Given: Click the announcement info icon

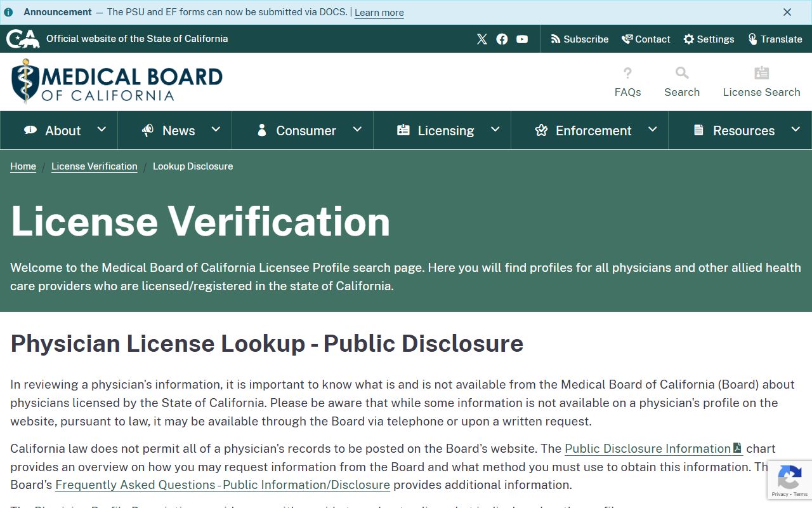Looking at the screenshot, I should pos(8,12).
